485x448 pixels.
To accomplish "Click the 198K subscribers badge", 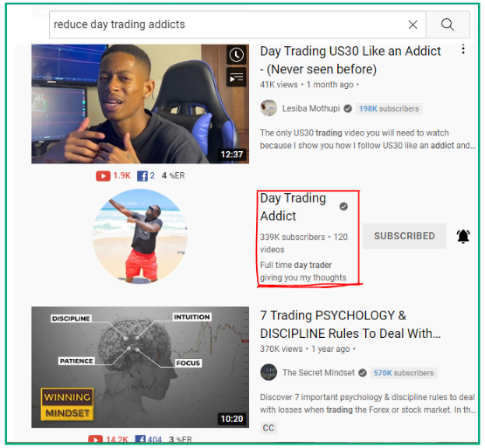I will 389,109.
